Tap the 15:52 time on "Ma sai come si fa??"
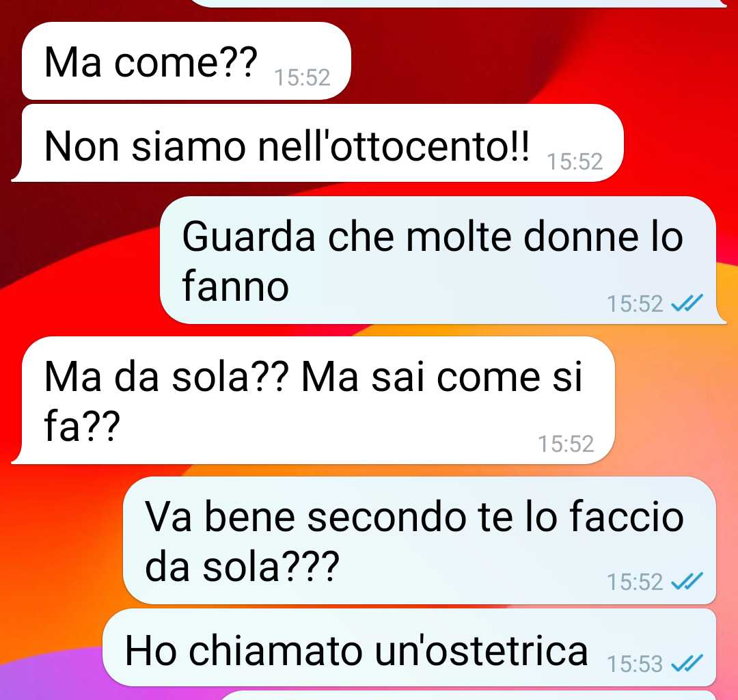 [566, 444]
